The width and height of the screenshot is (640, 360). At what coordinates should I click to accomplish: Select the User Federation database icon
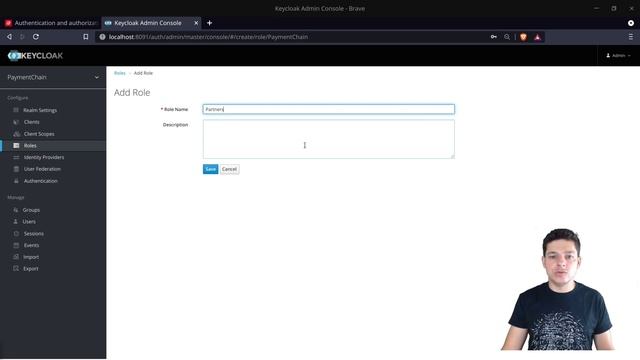(x=16, y=169)
